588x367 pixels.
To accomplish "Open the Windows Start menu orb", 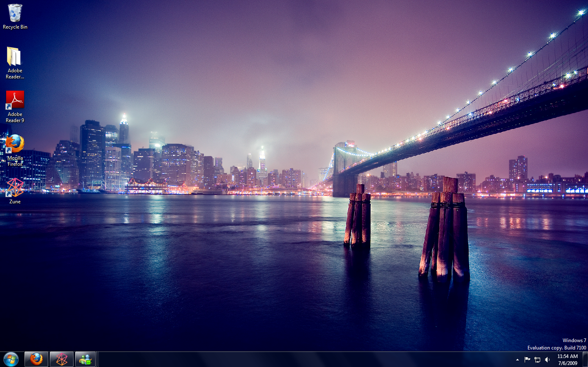I will click(11, 359).
